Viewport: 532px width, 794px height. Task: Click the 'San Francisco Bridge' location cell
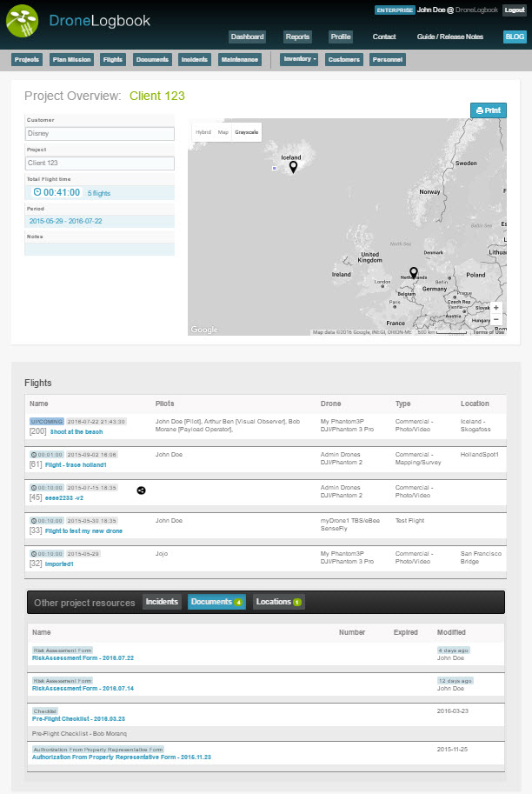click(481, 557)
